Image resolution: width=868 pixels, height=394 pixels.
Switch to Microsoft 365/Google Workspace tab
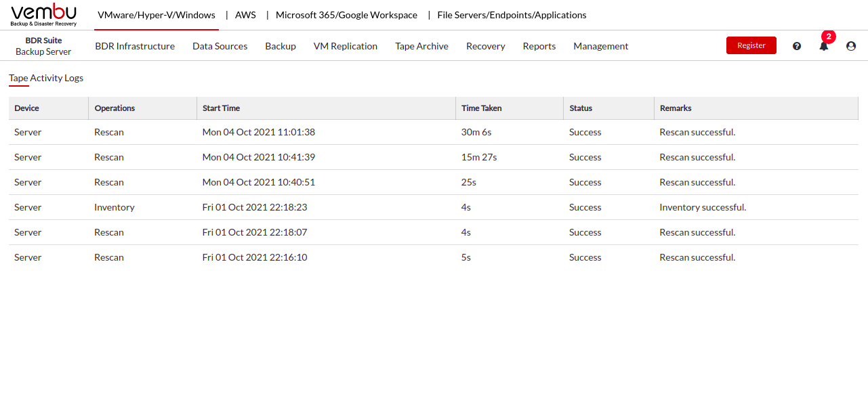coord(346,15)
